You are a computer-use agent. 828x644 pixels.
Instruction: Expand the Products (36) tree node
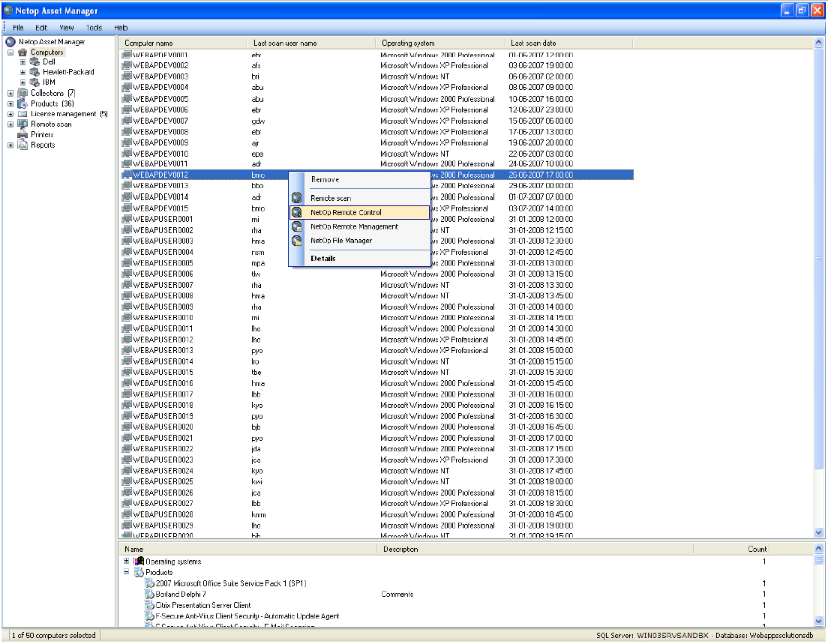click(10, 104)
